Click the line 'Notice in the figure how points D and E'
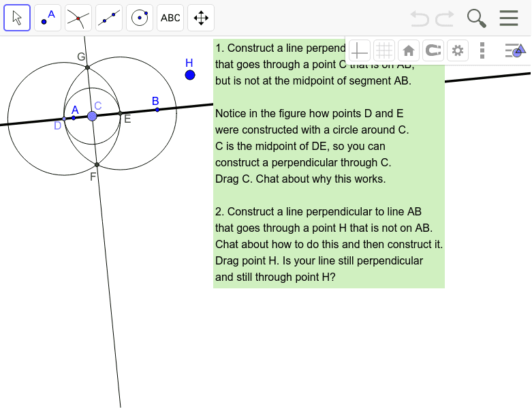532x409 pixels. [309, 113]
